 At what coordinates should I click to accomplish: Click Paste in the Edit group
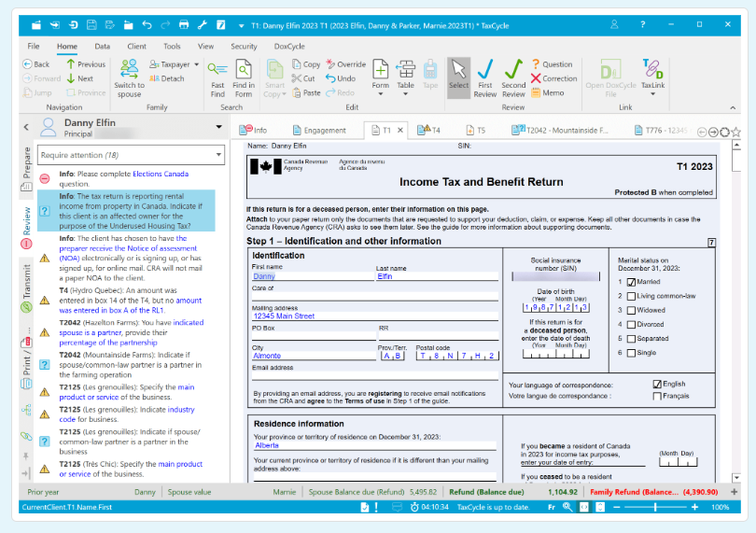306,92
